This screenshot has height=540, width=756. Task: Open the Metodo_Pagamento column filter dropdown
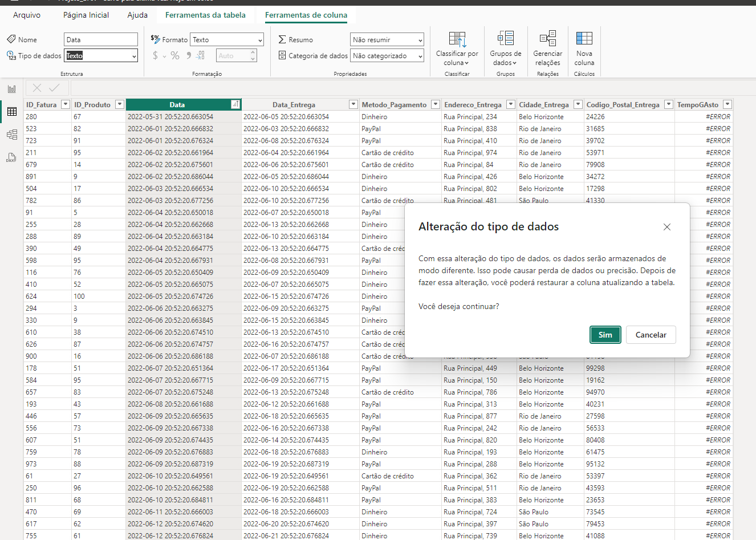[436, 104]
